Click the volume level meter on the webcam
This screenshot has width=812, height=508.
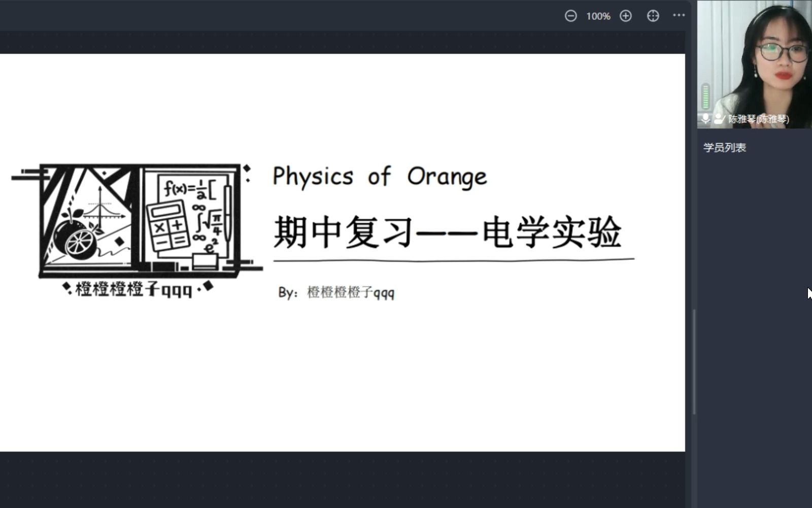coord(704,97)
